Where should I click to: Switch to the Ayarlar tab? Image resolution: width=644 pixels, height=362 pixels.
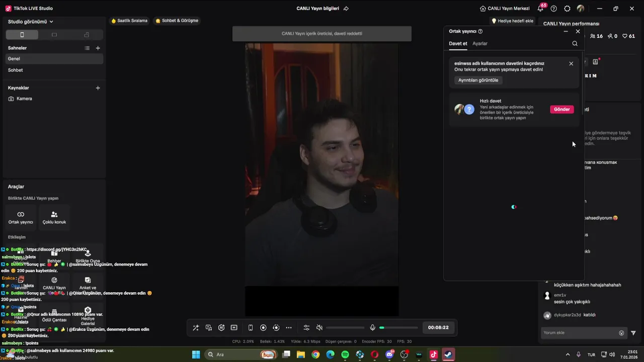point(480,44)
